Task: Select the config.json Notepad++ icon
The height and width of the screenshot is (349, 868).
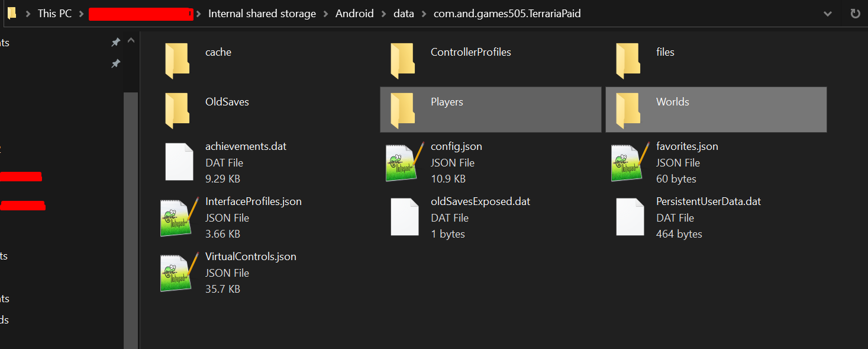Action: click(405, 162)
